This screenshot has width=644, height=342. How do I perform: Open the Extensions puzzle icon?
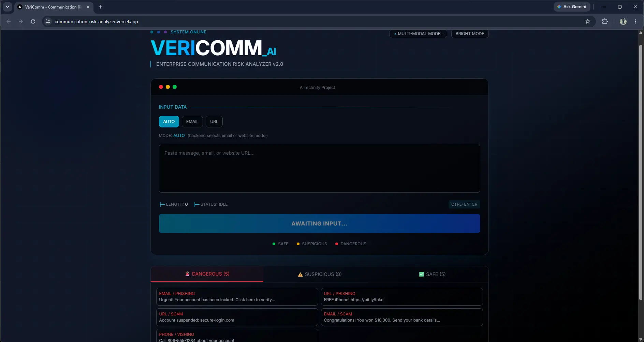605,21
